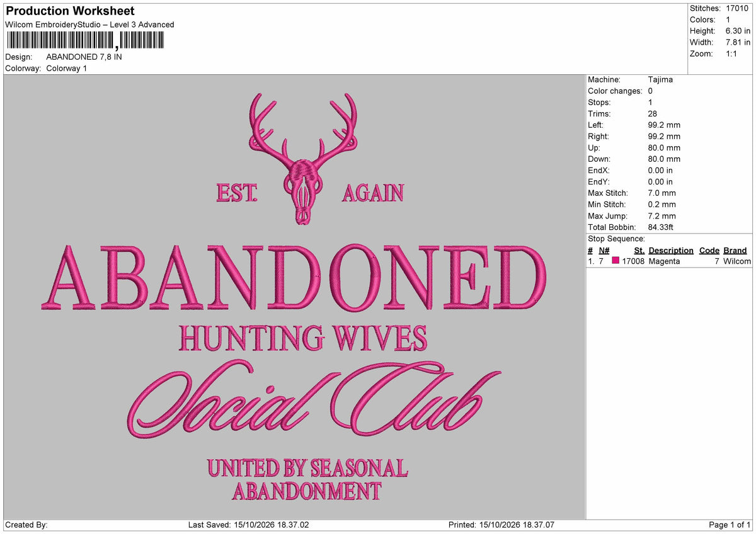The image size is (756, 534).
Task: Click the design name 'ABANDONED 7,8 IN'
Action: (84, 57)
